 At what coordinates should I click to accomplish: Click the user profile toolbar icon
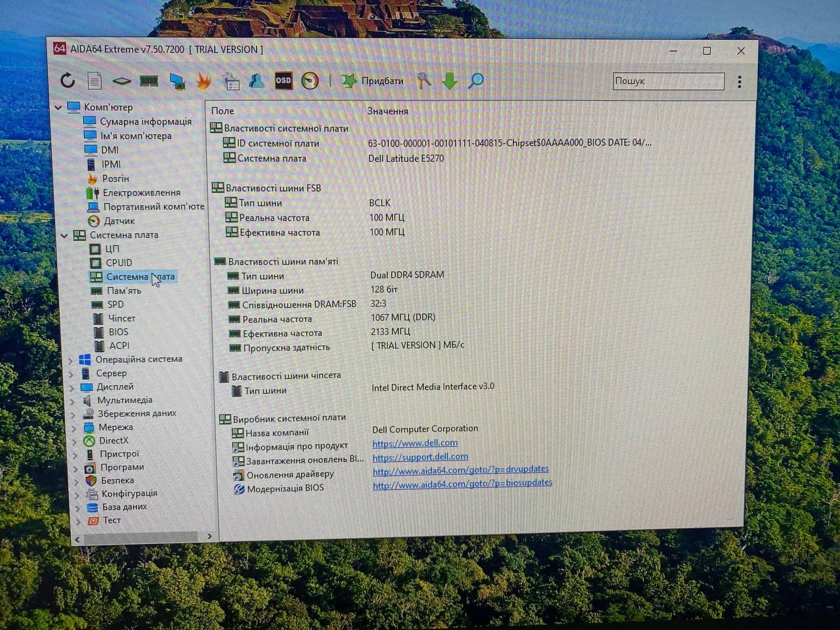(257, 81)
